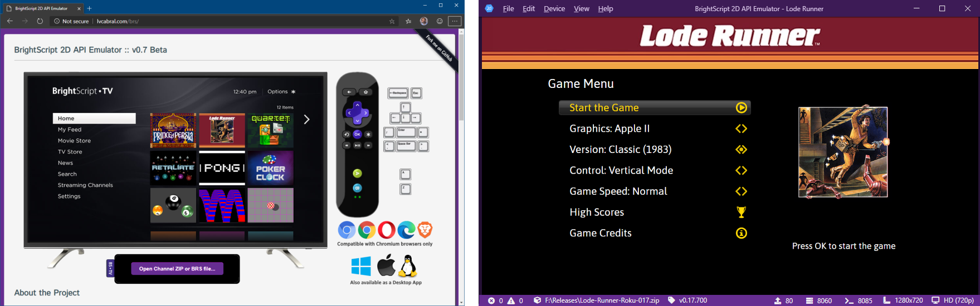Screen dimensions: 980x306
Task: Click the HD (720p) display mode status item
Action: (x=953, y=300)
